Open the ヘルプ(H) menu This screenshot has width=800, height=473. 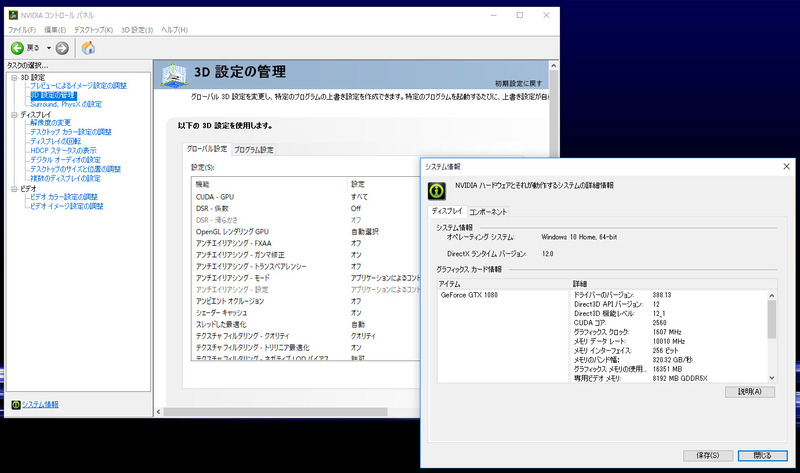pyautogui.click(x=174, y=30)
